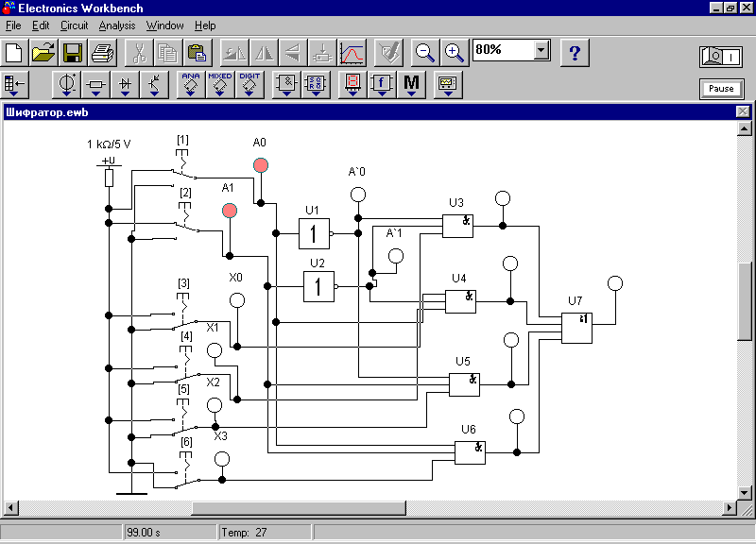Click the horizontal scrollbar left arrow
This screenshot has width=756, height=544.
[11, 508]
